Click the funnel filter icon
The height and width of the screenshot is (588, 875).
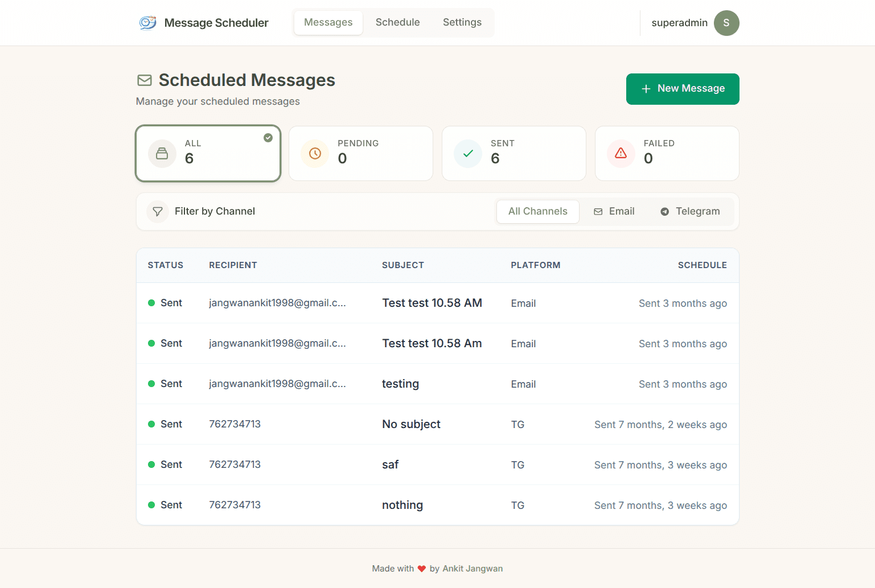coord(158,212)
